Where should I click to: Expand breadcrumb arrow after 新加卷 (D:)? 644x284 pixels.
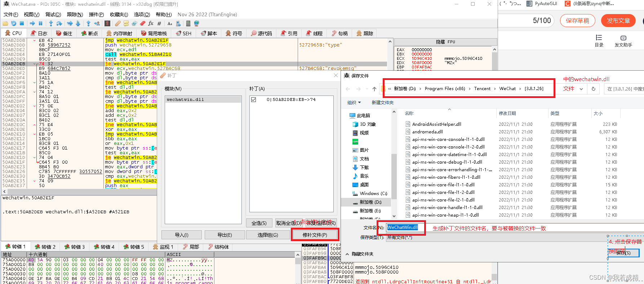[x=420, y=89]
